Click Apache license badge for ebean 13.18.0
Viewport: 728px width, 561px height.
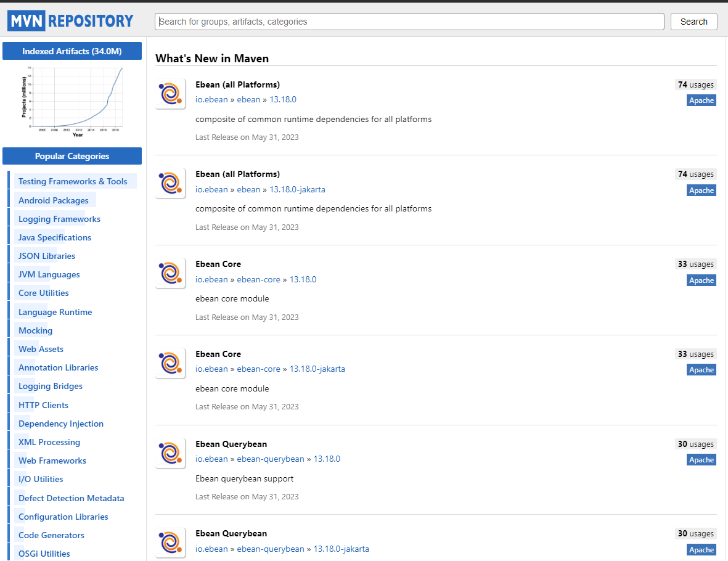701,100
